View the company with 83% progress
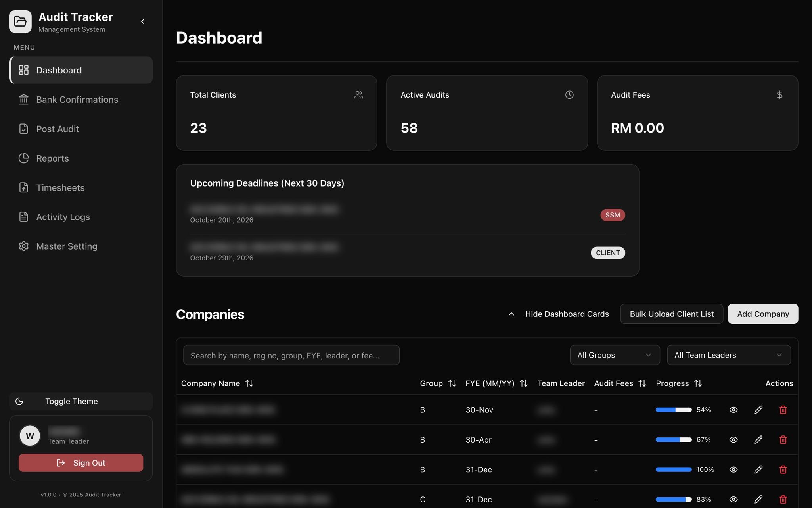 click(733, 499)
